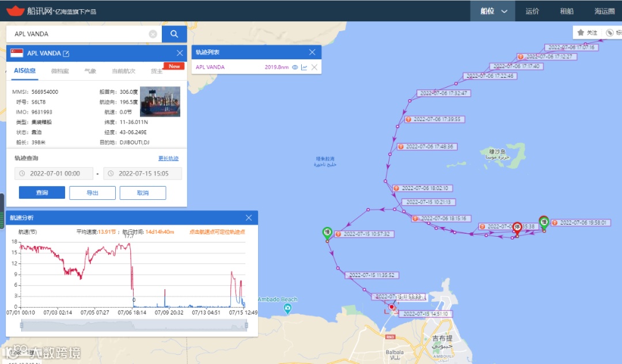Open the 海运圈 menu item
Screen dimensions: 622x364
point(605,11)
